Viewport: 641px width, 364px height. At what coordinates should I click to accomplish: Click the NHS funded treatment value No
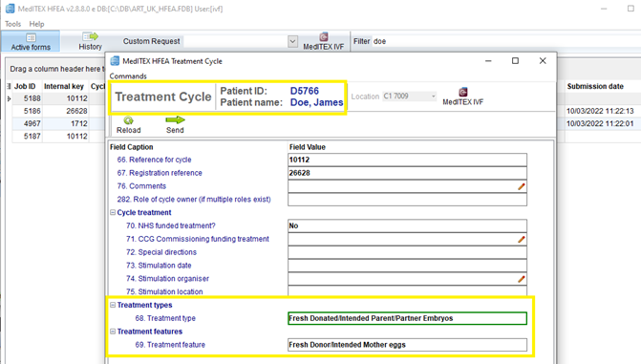[407, 225]
